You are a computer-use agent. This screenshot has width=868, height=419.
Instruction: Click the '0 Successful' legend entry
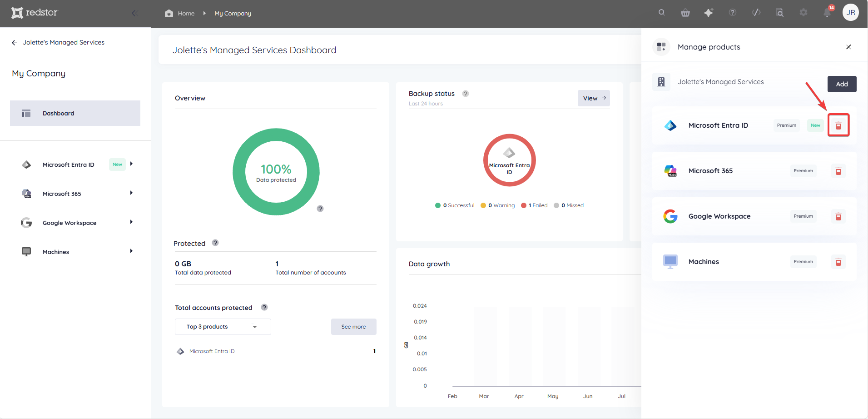[455, 205]
